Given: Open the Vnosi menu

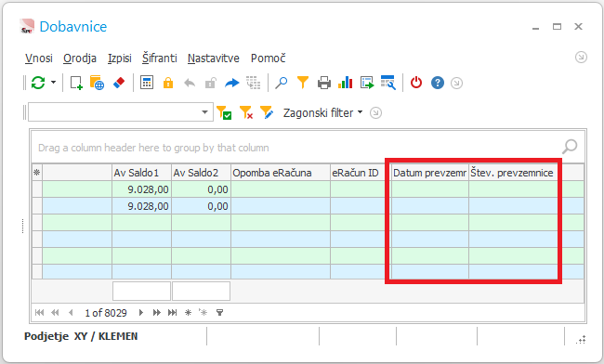Looking at the screenshot, I should 38,58.
